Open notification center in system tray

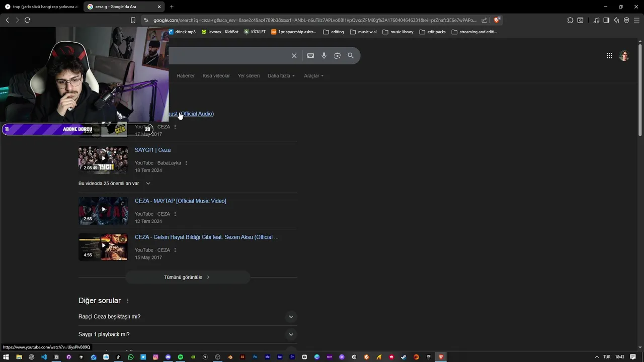click(x=633, y=357)
